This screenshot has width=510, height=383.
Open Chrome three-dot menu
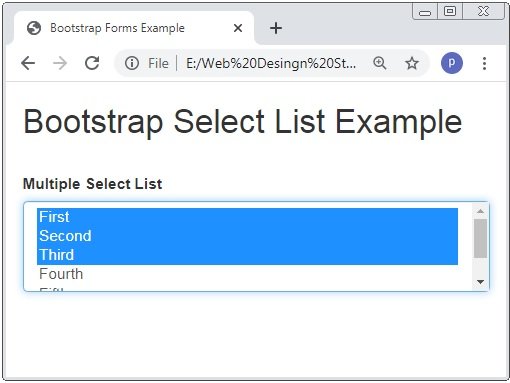tap(484, 63)
